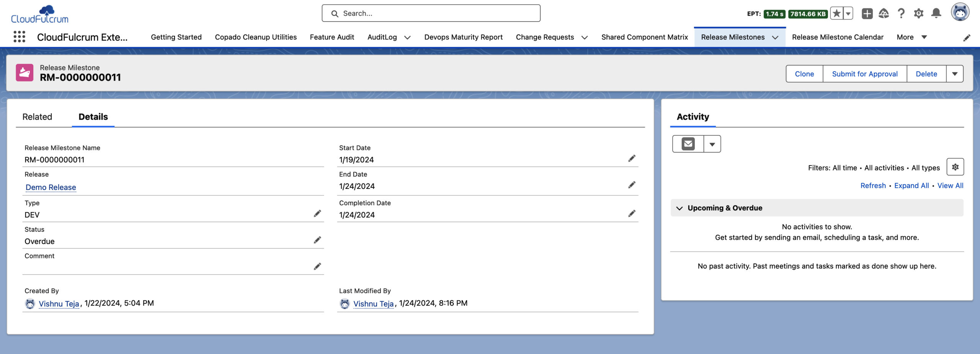
Task: Click the edit navigation pencil icon
Action: coord(967,37)
